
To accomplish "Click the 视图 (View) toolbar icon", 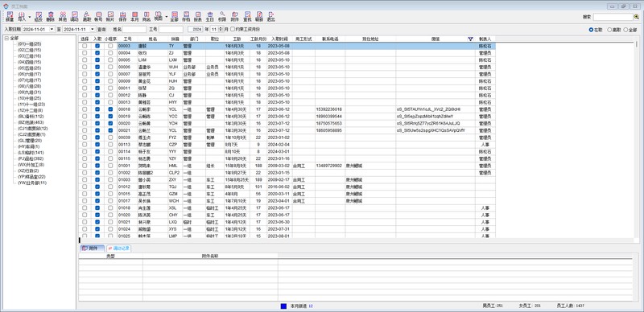I will pos(158,16).
